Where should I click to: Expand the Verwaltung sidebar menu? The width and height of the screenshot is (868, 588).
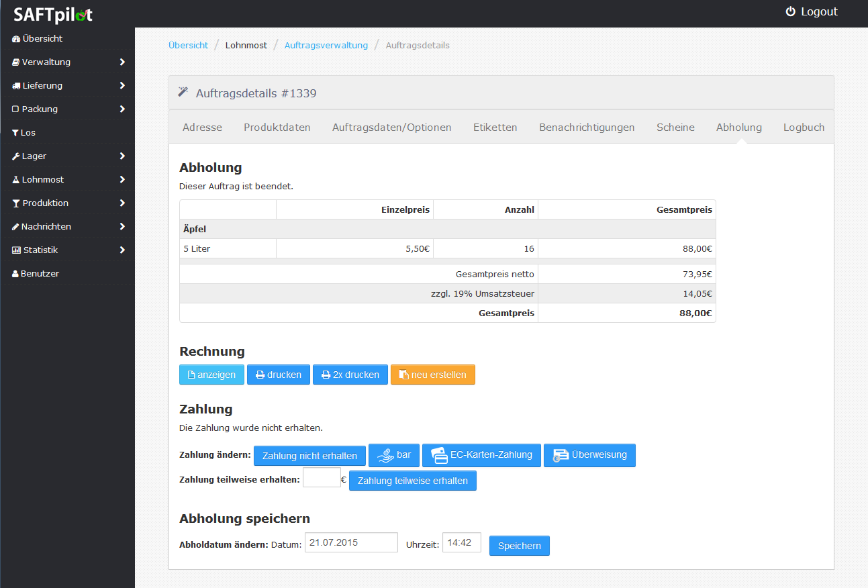click(122, 62)
